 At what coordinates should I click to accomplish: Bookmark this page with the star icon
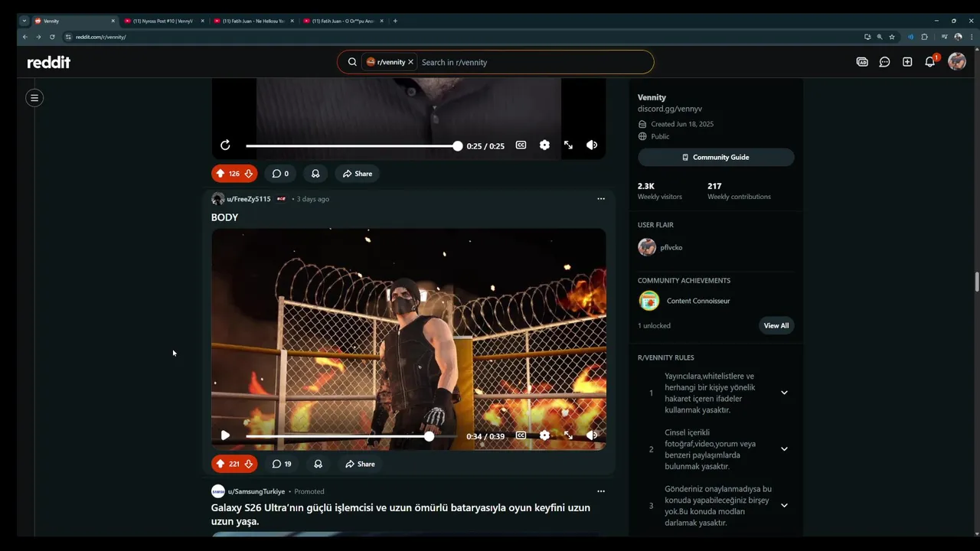[892, 37]
